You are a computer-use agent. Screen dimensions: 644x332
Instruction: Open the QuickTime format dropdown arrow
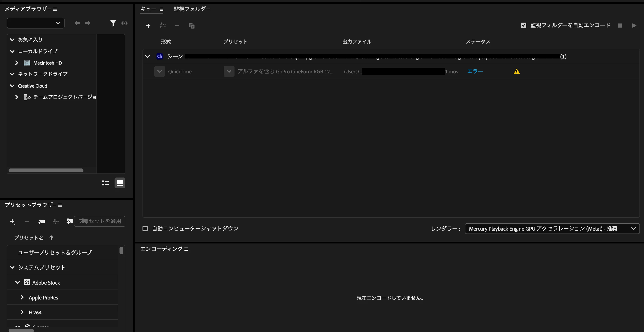[159, 72]
